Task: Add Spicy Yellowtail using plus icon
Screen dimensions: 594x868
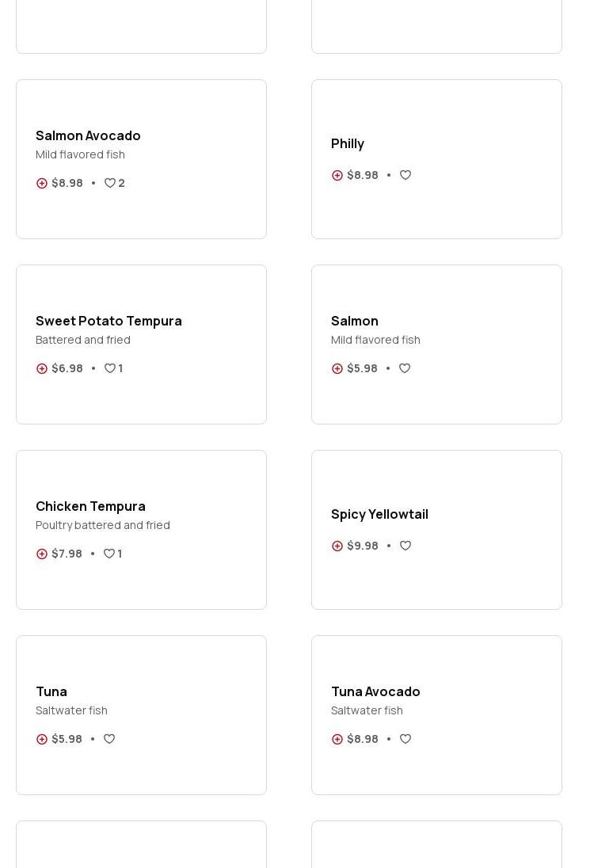Action: pos(337,546)
